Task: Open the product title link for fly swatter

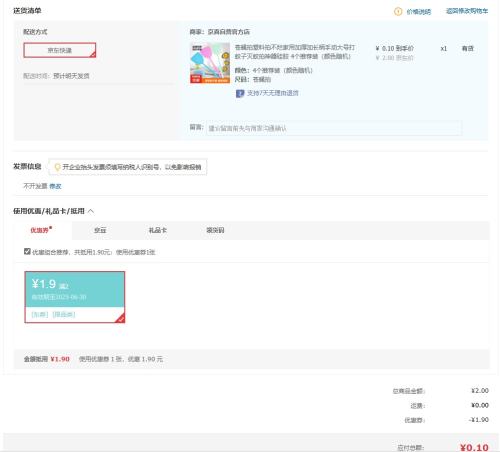Action: click(295, 52)
